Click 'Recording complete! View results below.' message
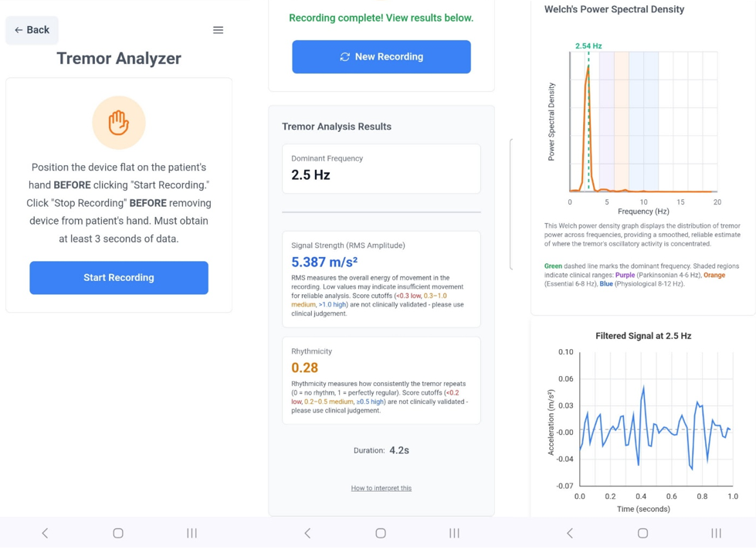The height and width of the screenshot is (556, 756). point(381,18)
